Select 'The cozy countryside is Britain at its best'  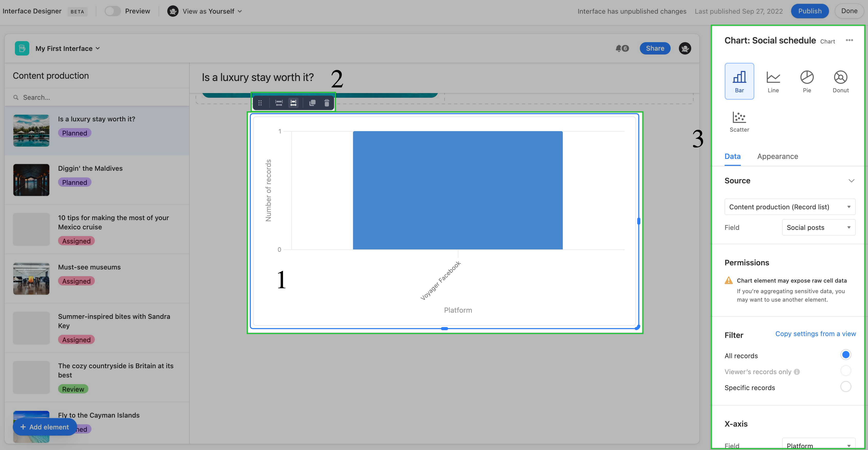97,377
